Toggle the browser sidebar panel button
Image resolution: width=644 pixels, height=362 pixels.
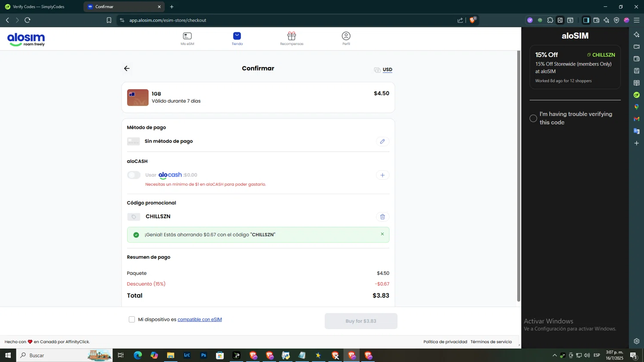[x=586, y=20]
